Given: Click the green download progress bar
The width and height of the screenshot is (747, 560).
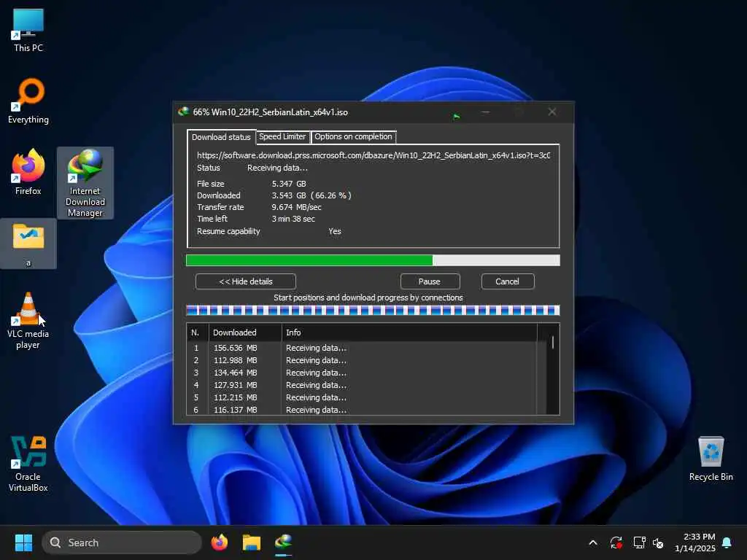Looking at the screenshot, I should pyautogui.click(x=373, y=260).
